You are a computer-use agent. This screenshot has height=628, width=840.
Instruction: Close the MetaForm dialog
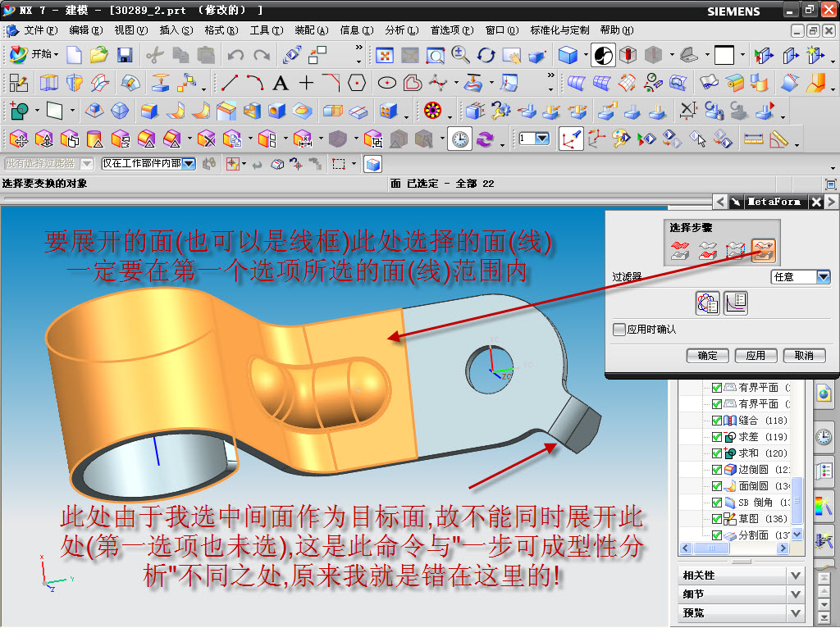coord(816,202)
